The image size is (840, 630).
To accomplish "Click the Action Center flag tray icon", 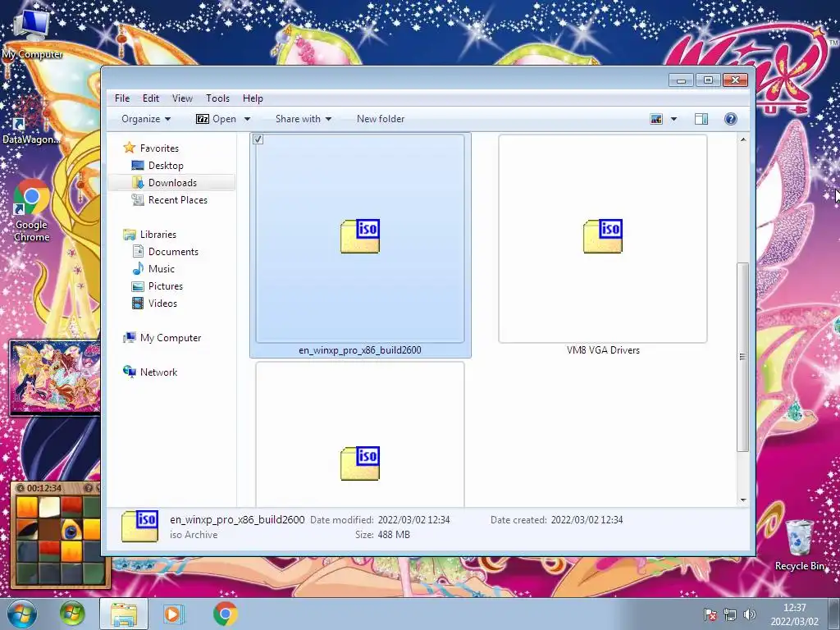I will click(x=710, y=614).
